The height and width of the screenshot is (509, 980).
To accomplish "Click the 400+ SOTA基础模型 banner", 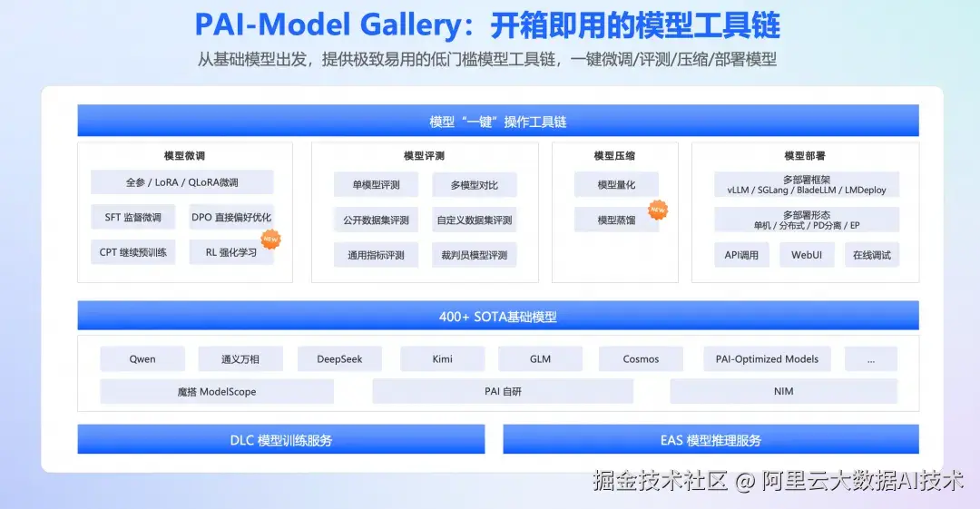I will pyautogui.click(x=498, y=316).
